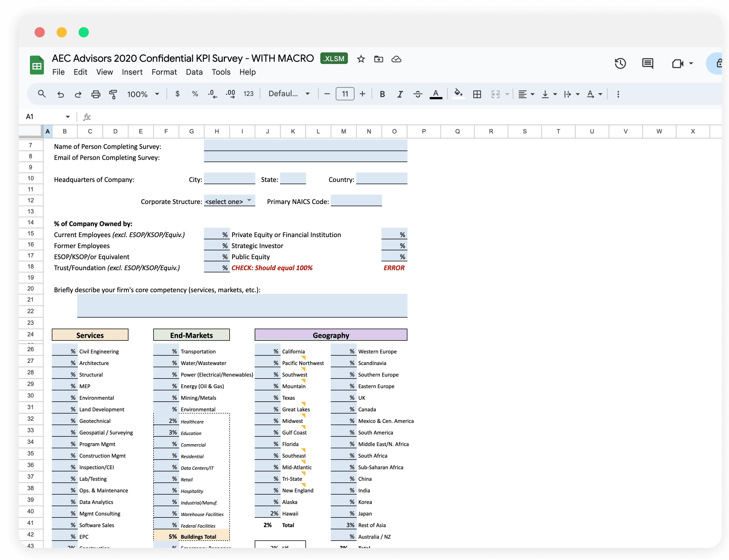729x560 pixels.
Task: Format as currency with dollar icon
Action: pos(177,94)
